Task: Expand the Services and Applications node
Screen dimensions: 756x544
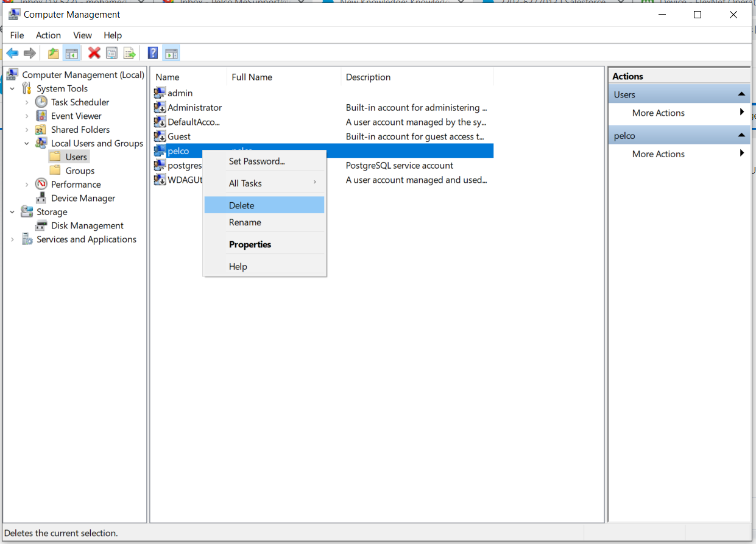Action: [x=12, y=239]
